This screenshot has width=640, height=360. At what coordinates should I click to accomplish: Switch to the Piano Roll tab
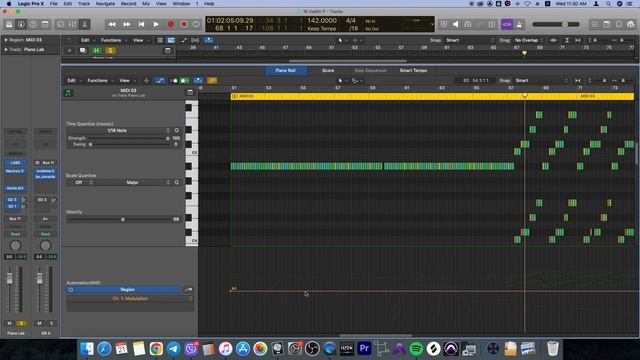coord(285,71)
